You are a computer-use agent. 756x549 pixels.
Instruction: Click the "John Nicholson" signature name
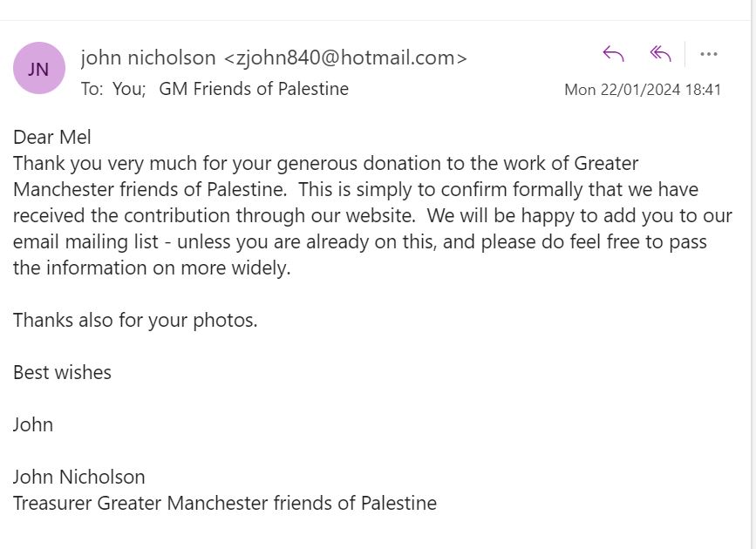click(x=79, y=477)
